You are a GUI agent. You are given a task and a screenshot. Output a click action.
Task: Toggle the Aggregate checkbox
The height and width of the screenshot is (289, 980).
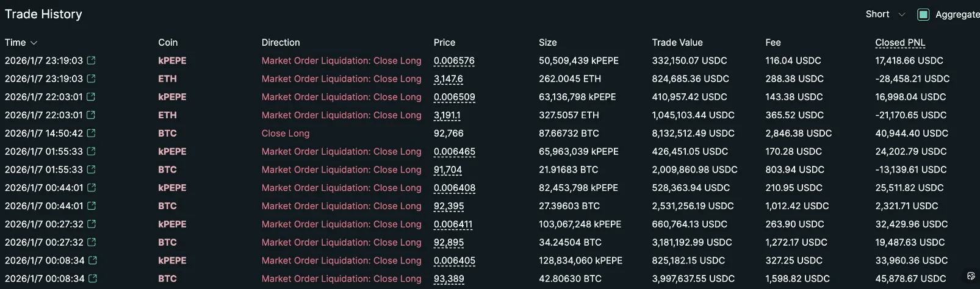point(923,15)
